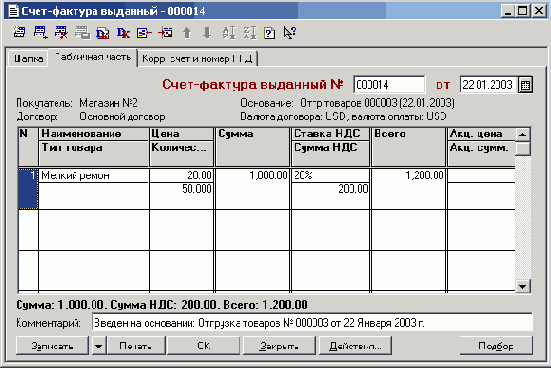Click the Записать button
Screen dimensions: 551x368
(x=52, y=346)
